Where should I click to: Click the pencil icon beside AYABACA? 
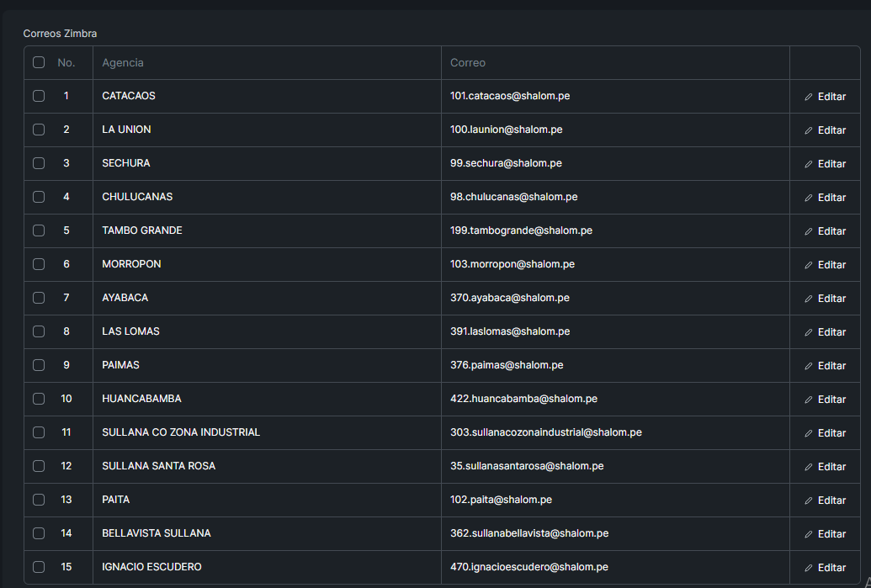(809, 299)
